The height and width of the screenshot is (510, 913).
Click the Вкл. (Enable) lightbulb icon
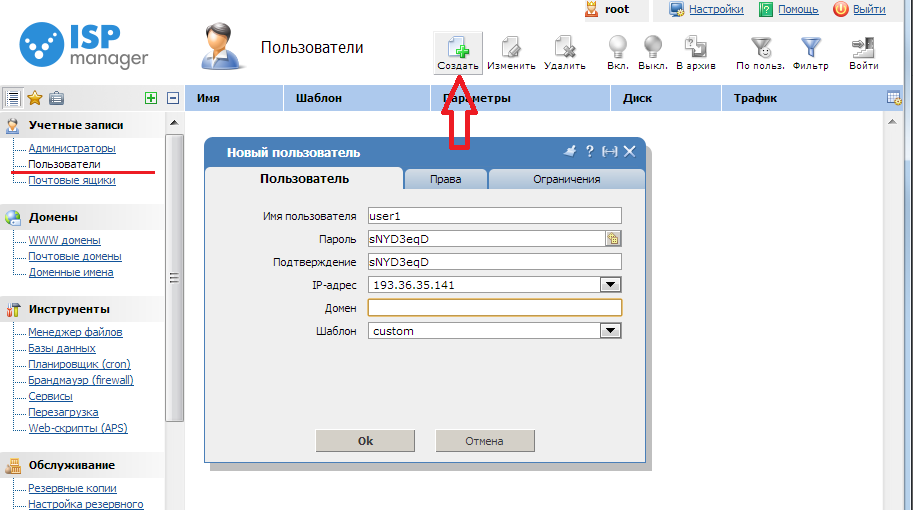tap(618, 50)
